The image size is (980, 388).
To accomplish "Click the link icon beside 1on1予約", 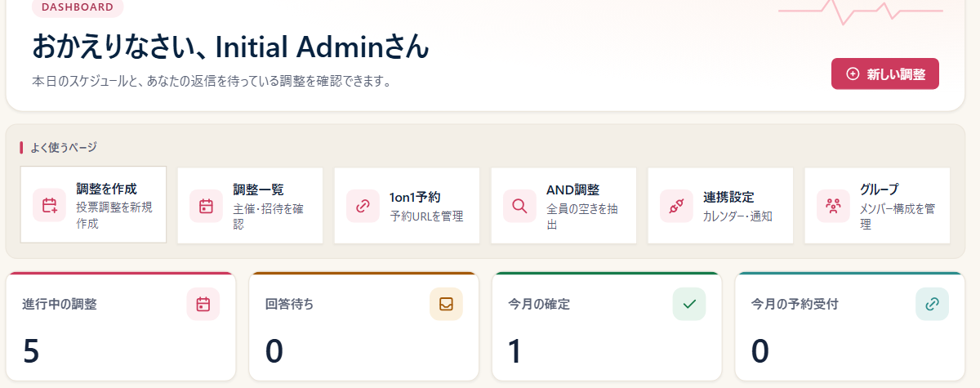I will click(363, 205).
